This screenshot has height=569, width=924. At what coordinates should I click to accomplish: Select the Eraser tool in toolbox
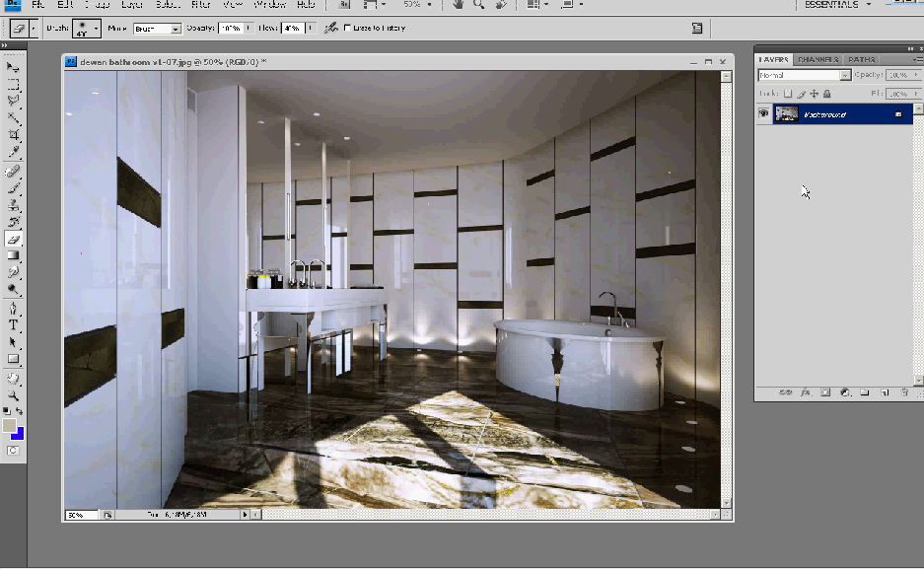(13, 239)
